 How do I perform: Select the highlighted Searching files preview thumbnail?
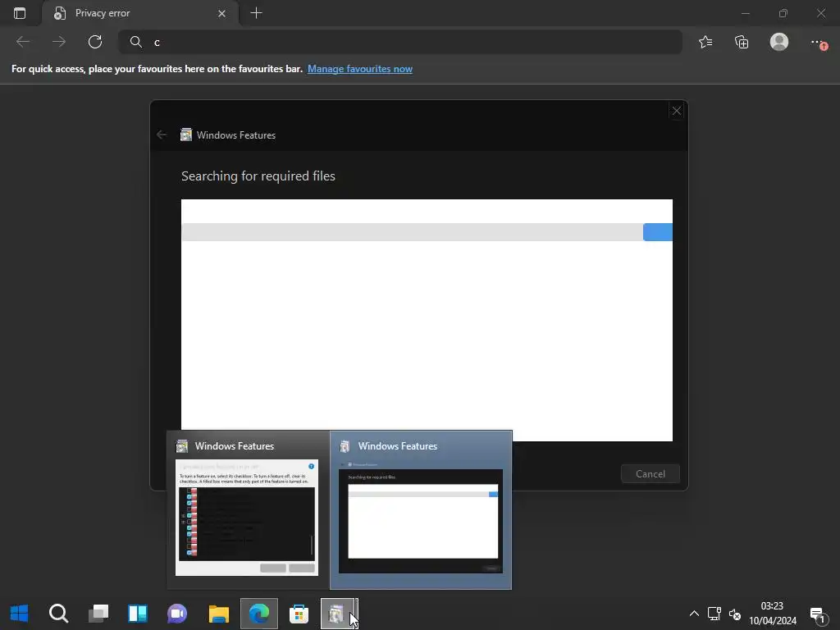(421, 510)
